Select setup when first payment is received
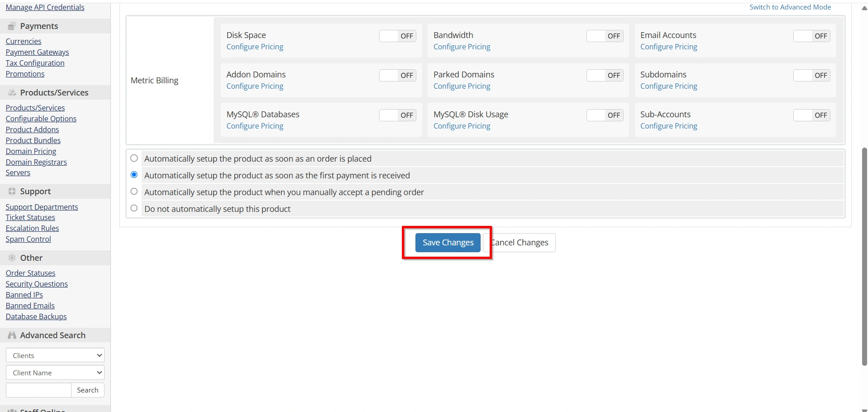Screen dimensions: 868x412 tap(134, 175)
